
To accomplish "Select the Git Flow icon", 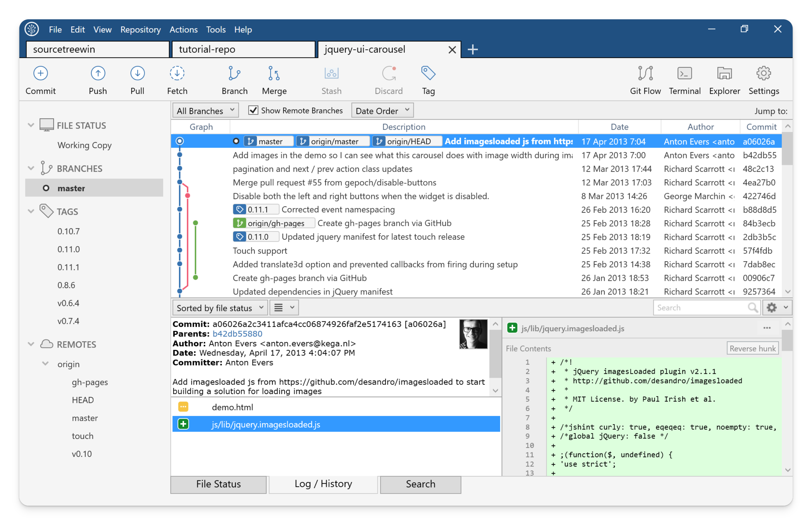I will click(x=646, y=79).
